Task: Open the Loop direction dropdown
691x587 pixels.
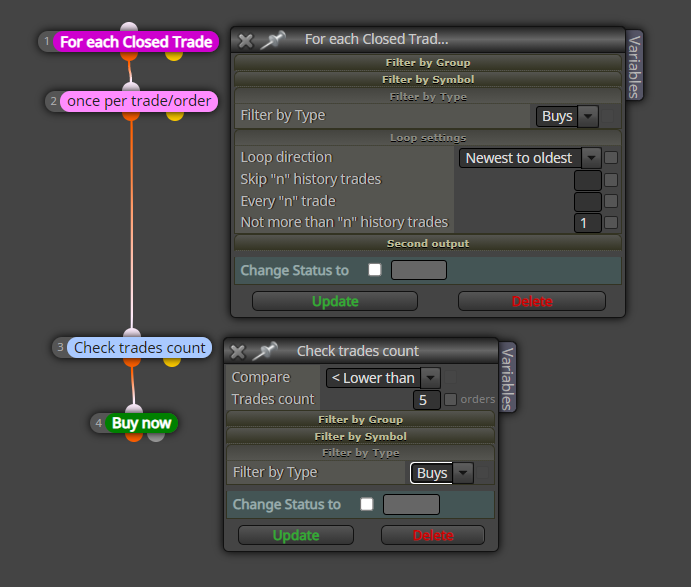Action: [x=530, y=158]
